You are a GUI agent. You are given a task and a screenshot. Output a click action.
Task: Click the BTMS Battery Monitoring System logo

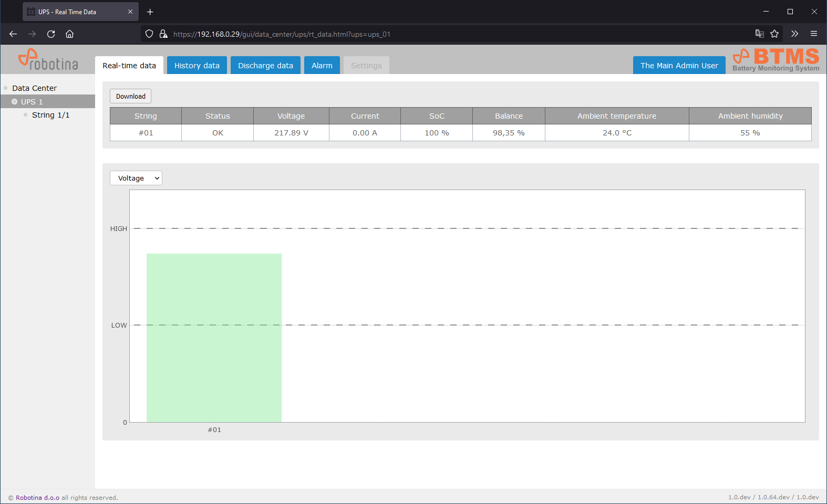tap(776, 60)
